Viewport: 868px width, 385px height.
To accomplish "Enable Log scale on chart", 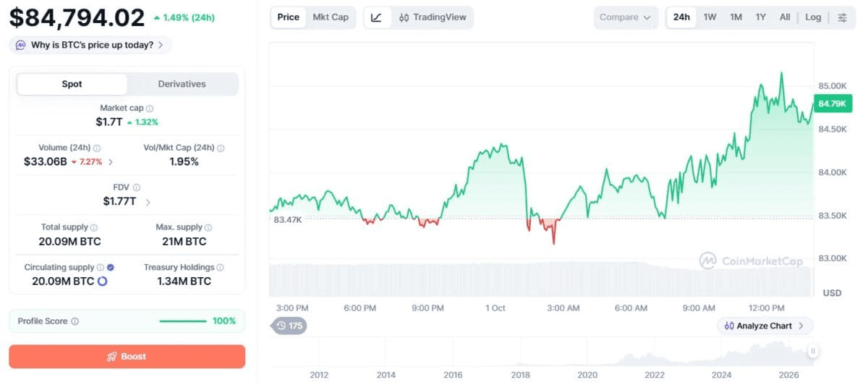I will [813, 17].
